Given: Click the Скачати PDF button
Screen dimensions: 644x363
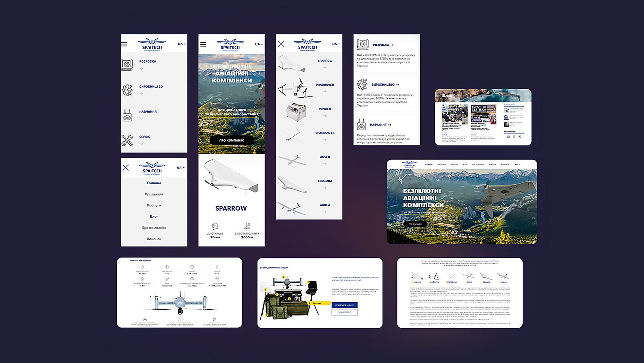Looking at the screenshot, I should 344,312.
